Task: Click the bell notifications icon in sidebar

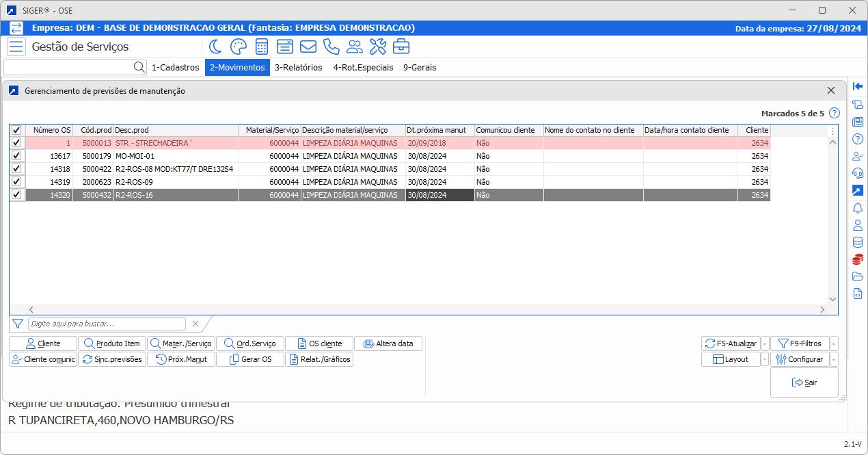Action: pyautogui.click(x=858, y=208)
